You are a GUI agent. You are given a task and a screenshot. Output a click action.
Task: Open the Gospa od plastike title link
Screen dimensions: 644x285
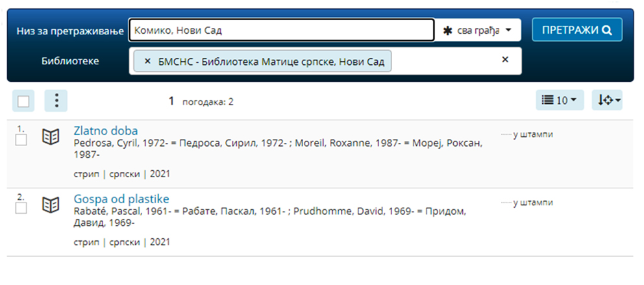point(121,199)
